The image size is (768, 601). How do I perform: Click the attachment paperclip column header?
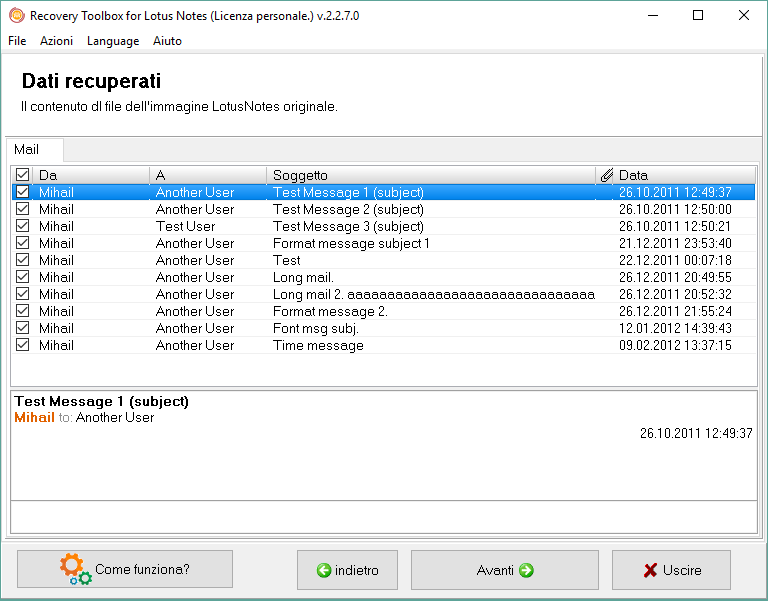(x=606, y=175)
